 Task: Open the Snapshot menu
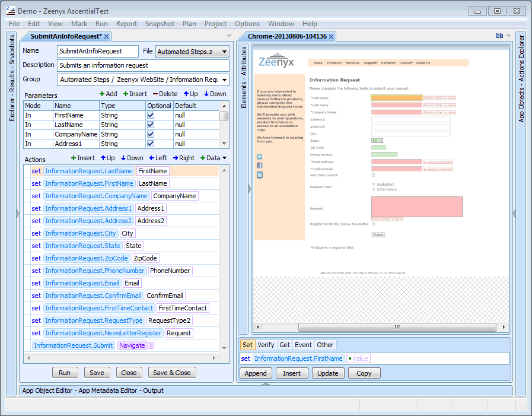tap(160, 24)
